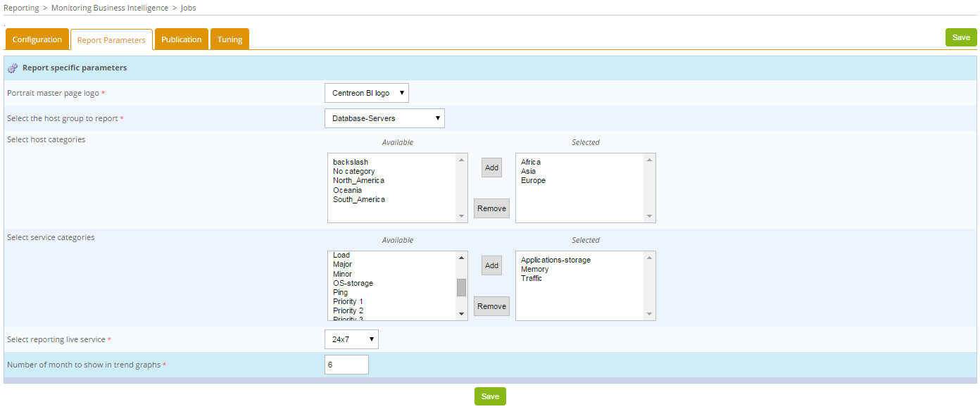Click Monitoring Business Intelligence breadcrumb link
Viewport: 980px width, 409px height.
click(110, 8)
